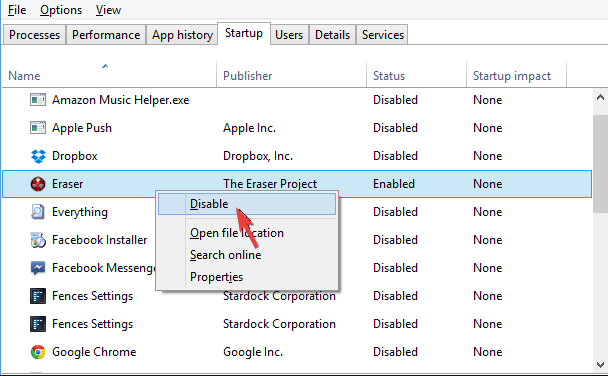Viewport: 608px width, 376px height.
Task: Click the Dropbox logo icon
Action: 38,156
